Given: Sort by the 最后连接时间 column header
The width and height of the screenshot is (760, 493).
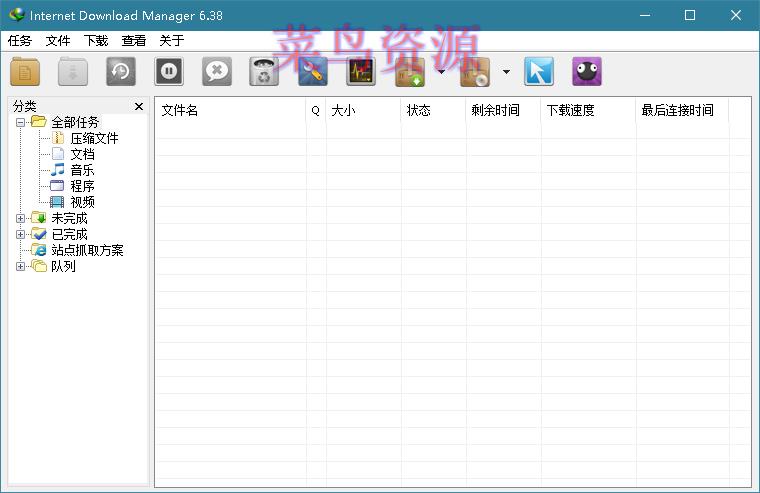Looking at the screenshot, I should click(x=682, y=111).
